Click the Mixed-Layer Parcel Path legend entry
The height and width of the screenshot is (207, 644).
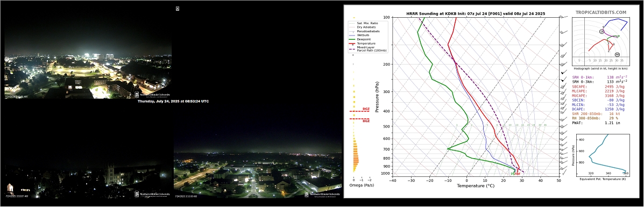367,48
